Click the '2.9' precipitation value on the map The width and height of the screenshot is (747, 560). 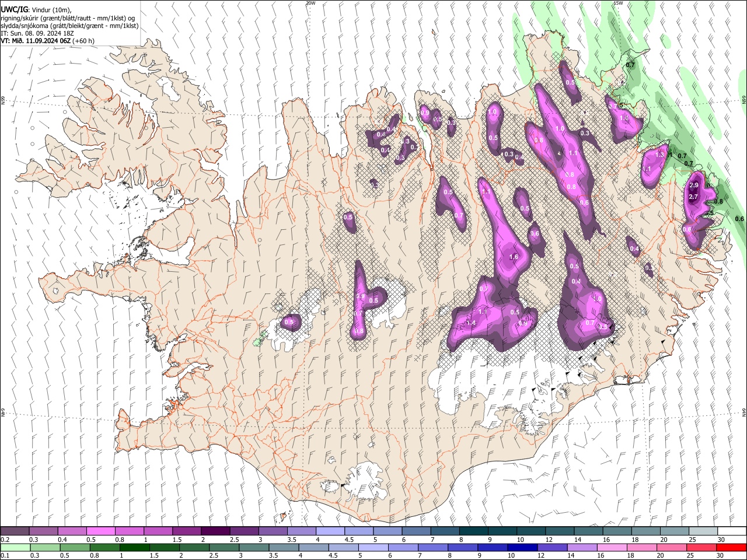click(x=694, y=185)
